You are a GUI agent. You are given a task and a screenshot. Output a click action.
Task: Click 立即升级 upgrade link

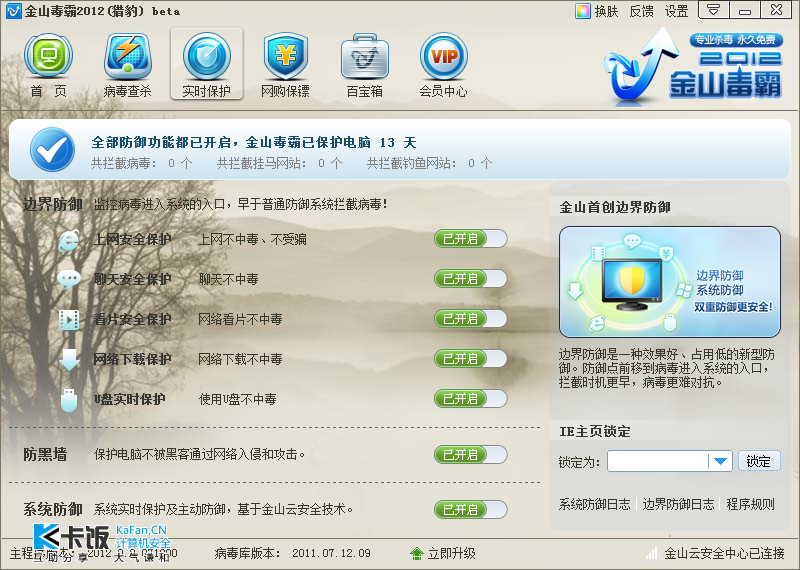coord(452,553)
